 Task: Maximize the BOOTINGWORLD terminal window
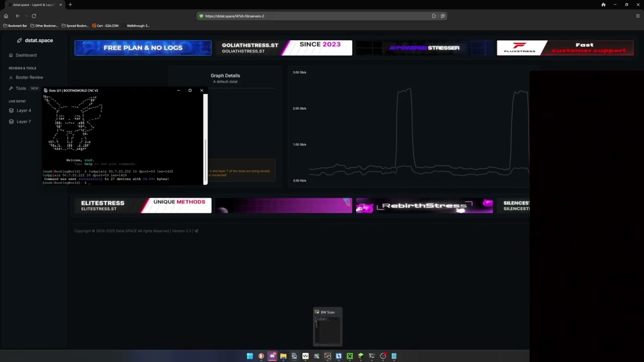coord(190,90)
